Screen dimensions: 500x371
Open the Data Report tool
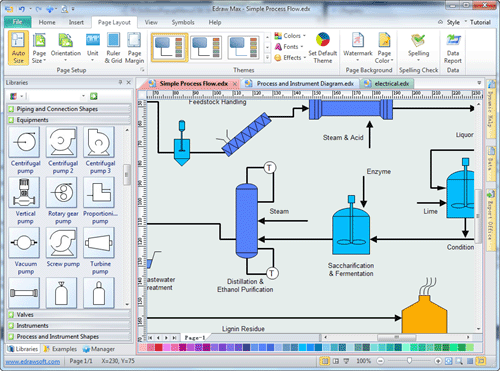[453, 40]
